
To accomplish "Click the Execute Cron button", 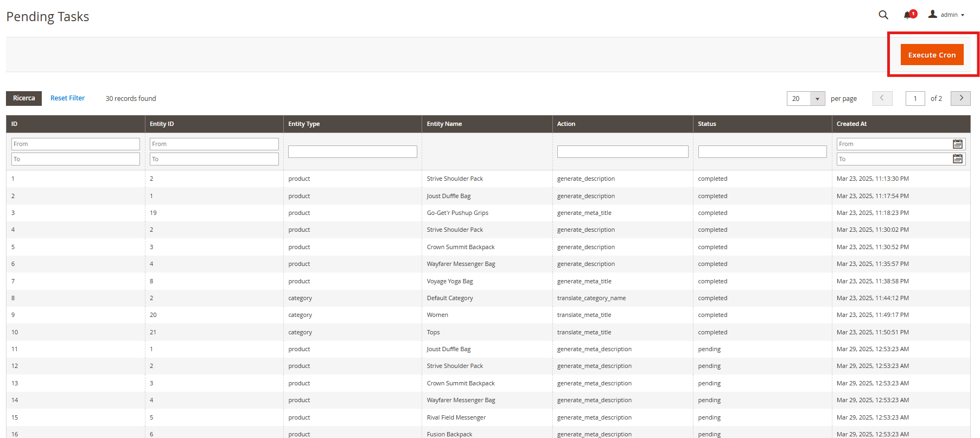I will coord(932,55).
